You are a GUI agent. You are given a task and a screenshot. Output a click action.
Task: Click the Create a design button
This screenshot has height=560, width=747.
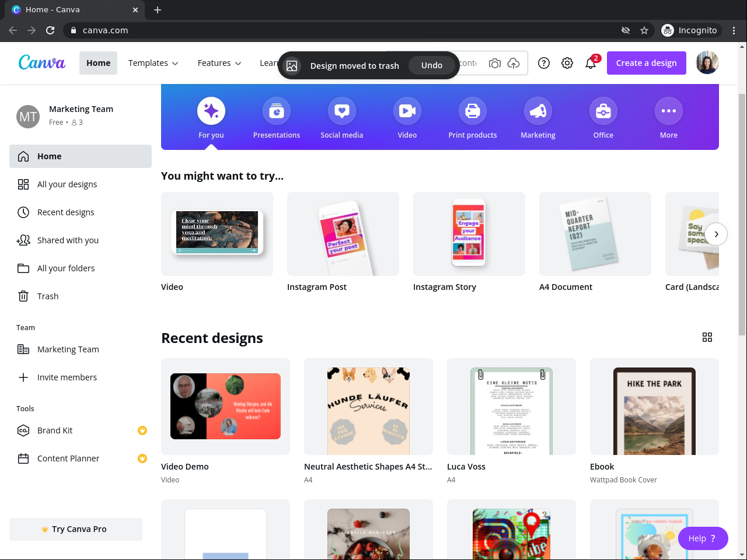pyautogui.click(x=647, y=63)
